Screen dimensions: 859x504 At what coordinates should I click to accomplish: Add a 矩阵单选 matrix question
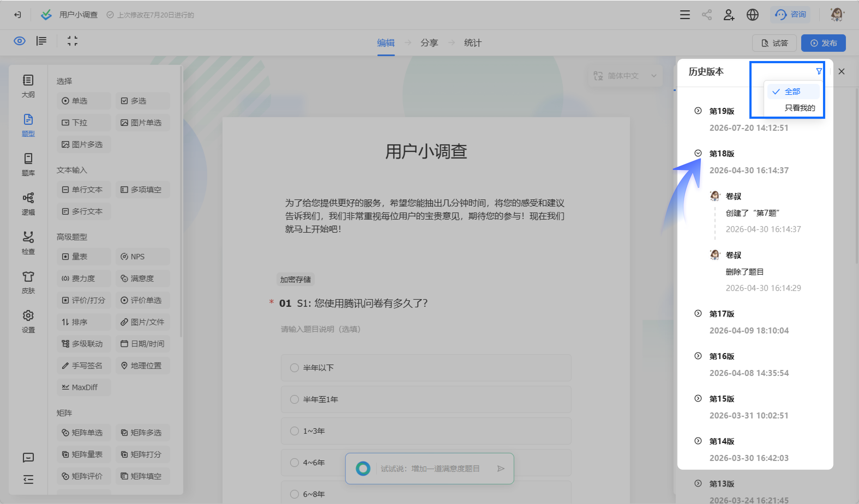pyautogui.click(x=84, y=433)
